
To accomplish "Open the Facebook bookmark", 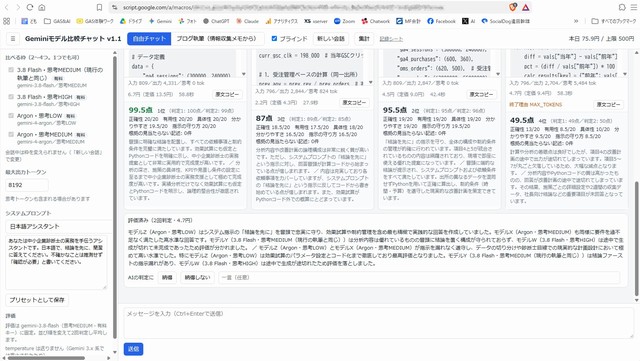I will point(441,21).
